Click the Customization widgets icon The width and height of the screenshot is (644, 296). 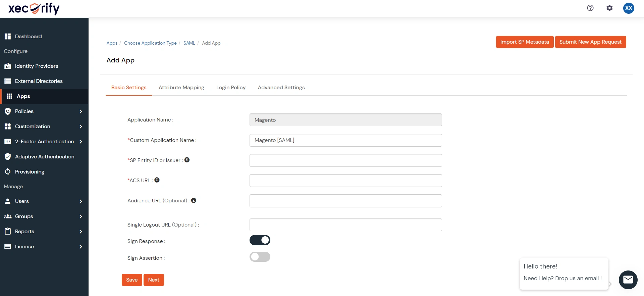click(x=8, y=127)
